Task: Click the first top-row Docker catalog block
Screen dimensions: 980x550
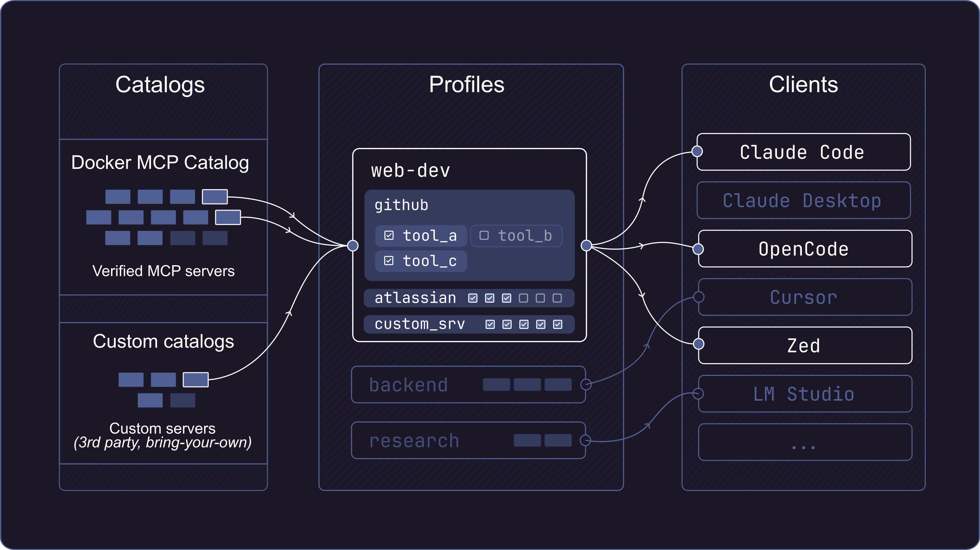Action: pos(118,197)
